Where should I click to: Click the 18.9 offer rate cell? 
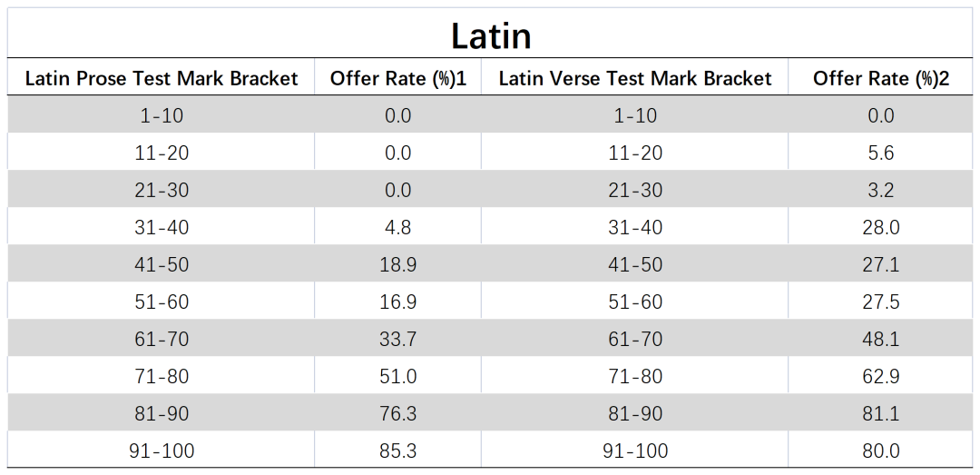coord(398,264)
